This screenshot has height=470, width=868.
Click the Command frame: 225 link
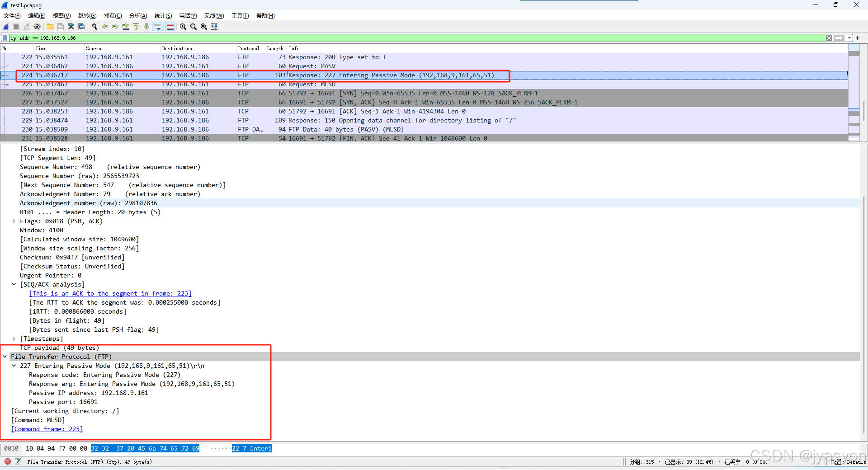click(x=47, y=429)
